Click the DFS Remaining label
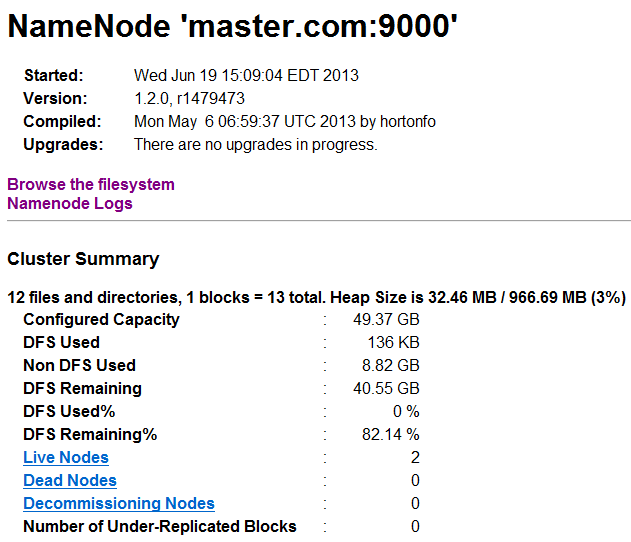The image size is (631, 542). click(82, 389)
